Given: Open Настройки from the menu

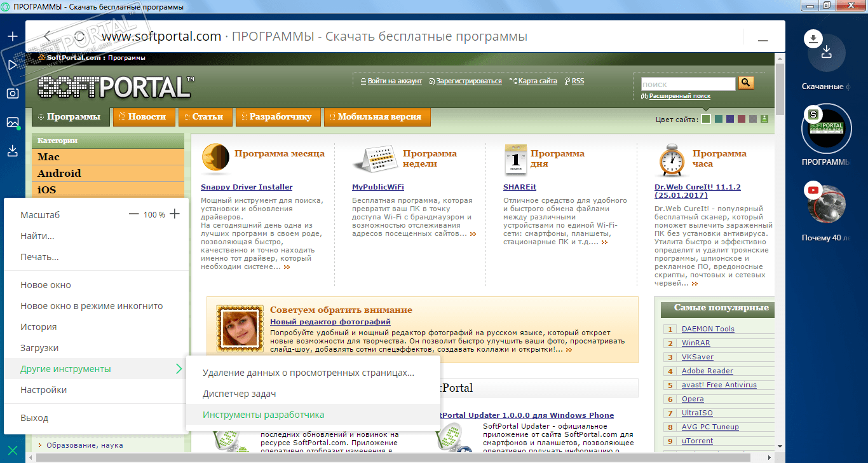Looking at the screenshot, I should (97, 390).
